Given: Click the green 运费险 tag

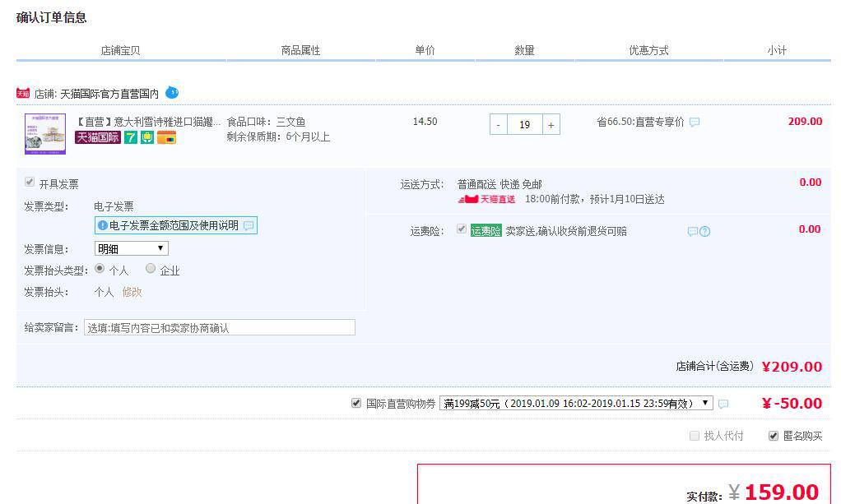Looking at the screenshot, I should 486,231.
